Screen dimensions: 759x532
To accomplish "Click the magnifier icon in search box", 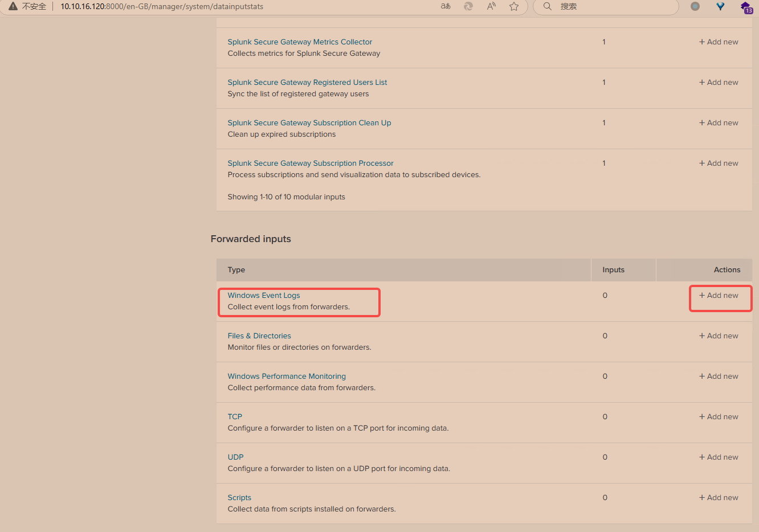I will (548, 6).
